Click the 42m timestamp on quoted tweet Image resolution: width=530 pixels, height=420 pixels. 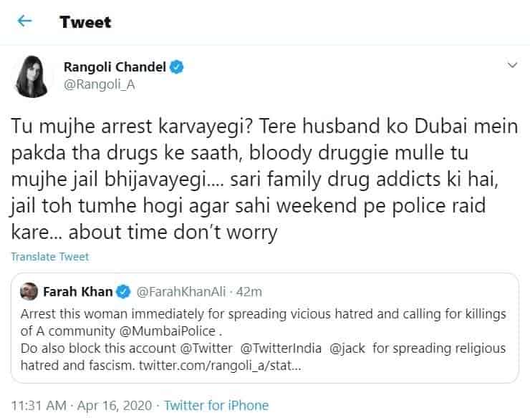[249, 292]
